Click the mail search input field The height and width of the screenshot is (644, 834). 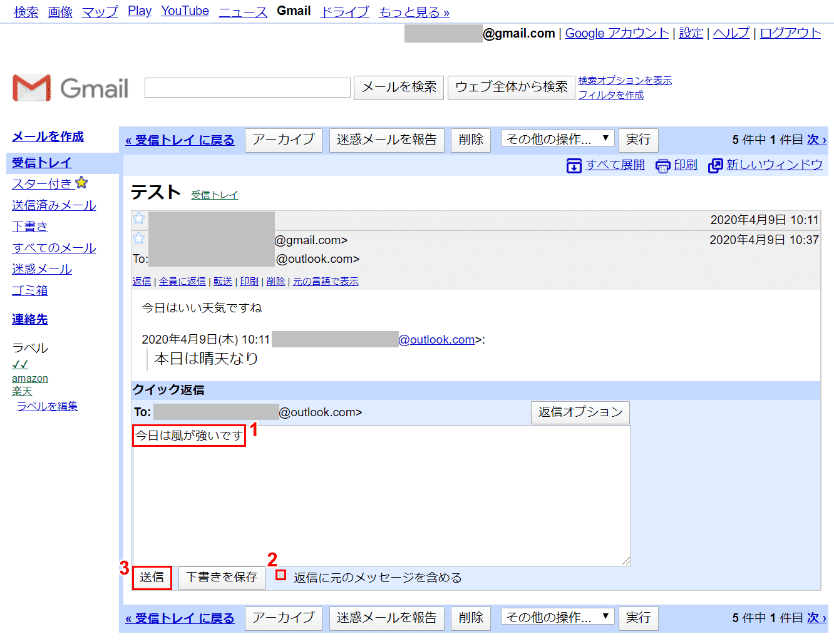[x=247, y=88]
